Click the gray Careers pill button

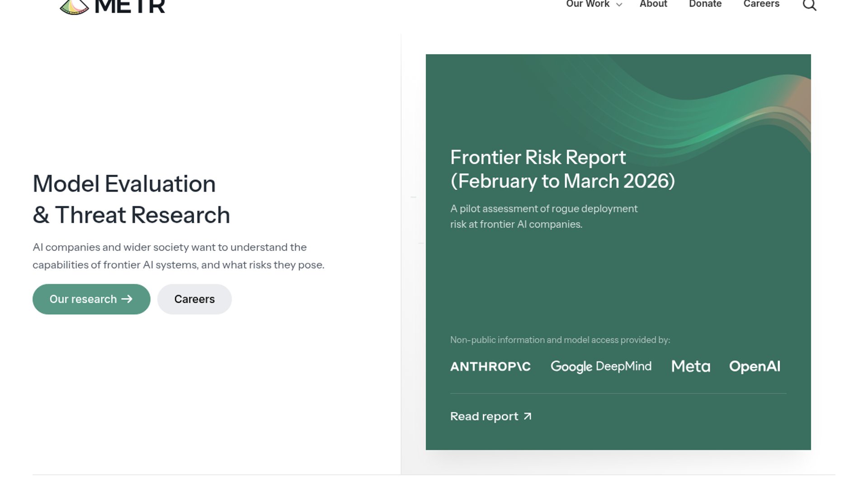[194, 299]
